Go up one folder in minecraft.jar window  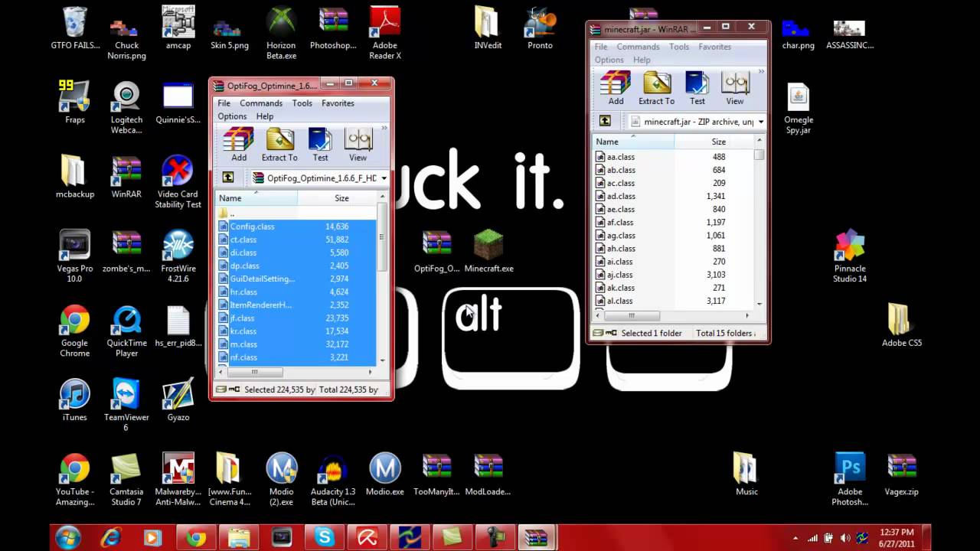point(605,121)
